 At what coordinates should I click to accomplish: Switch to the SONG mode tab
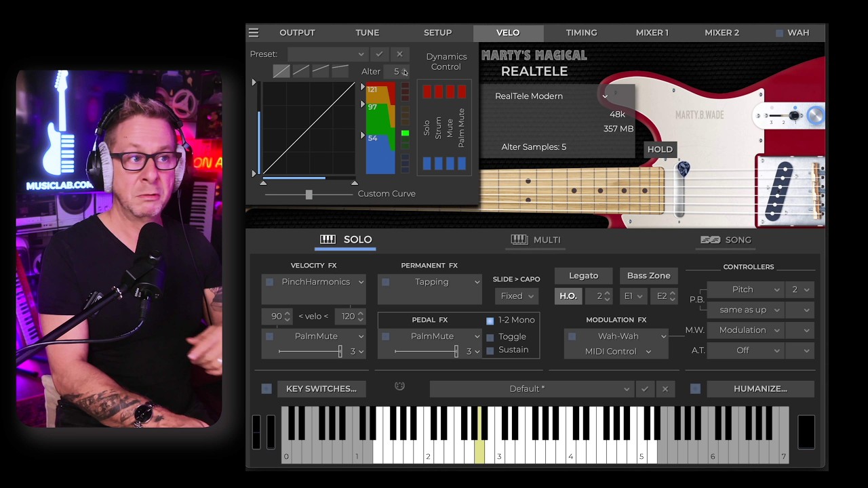pos(726,240)
